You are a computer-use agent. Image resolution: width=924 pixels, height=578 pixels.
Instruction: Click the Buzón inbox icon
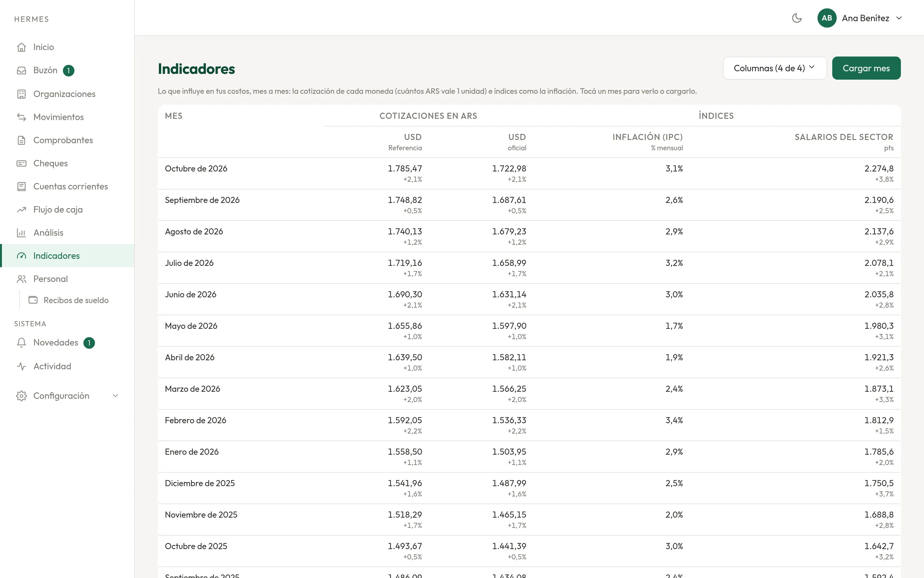click(x=21, y=70)
